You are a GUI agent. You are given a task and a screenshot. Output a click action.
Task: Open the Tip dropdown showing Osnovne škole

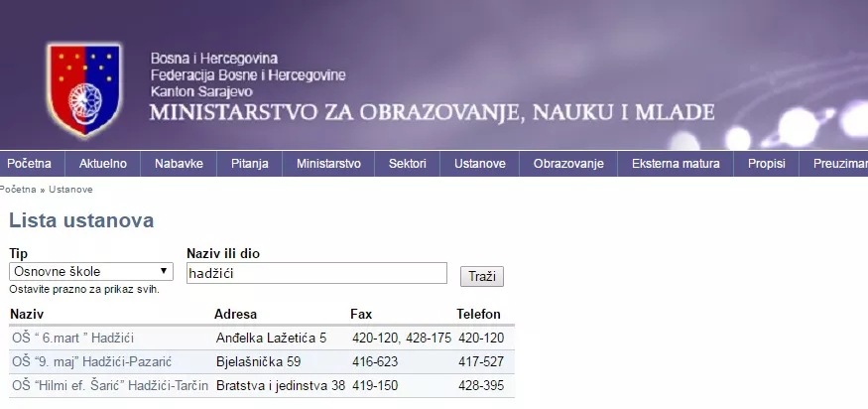tap(90, 271)
